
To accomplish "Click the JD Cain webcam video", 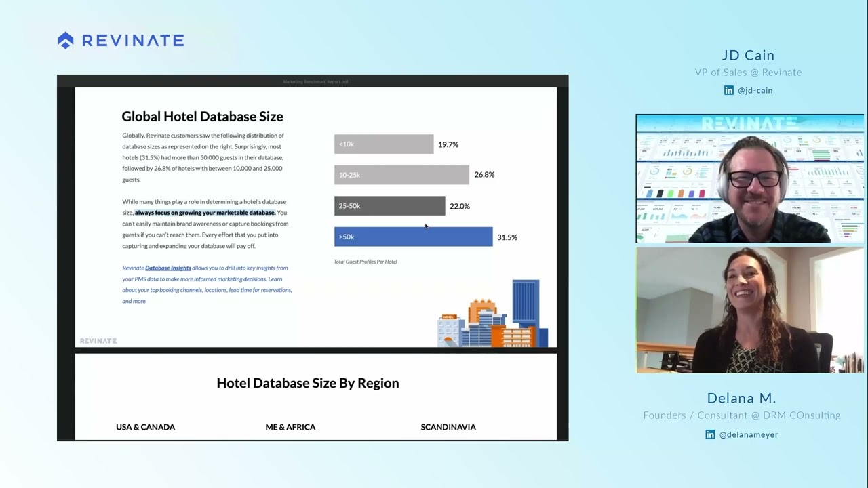I will pyautogui.click(x=750, y=178).
